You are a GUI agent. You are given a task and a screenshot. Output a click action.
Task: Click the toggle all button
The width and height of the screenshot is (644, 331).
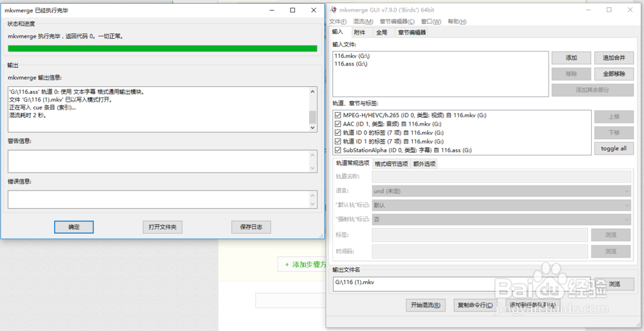coord(614,148)
